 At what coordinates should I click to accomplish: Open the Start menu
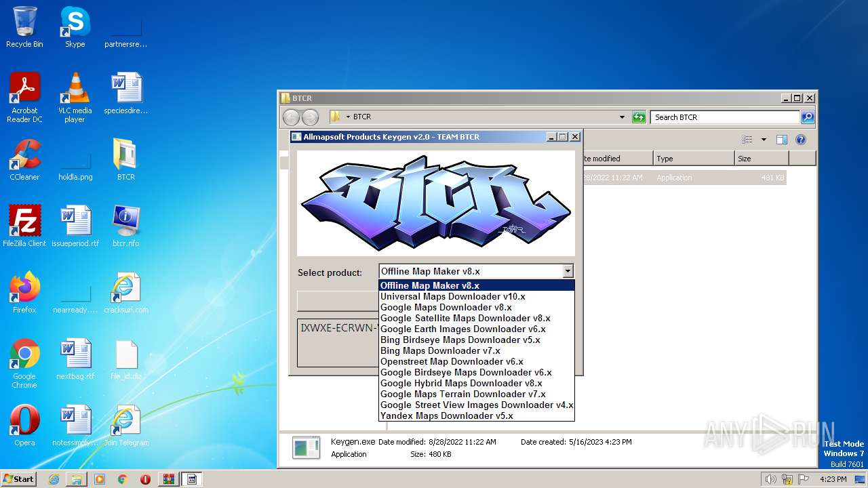click(x=19, y=479)
